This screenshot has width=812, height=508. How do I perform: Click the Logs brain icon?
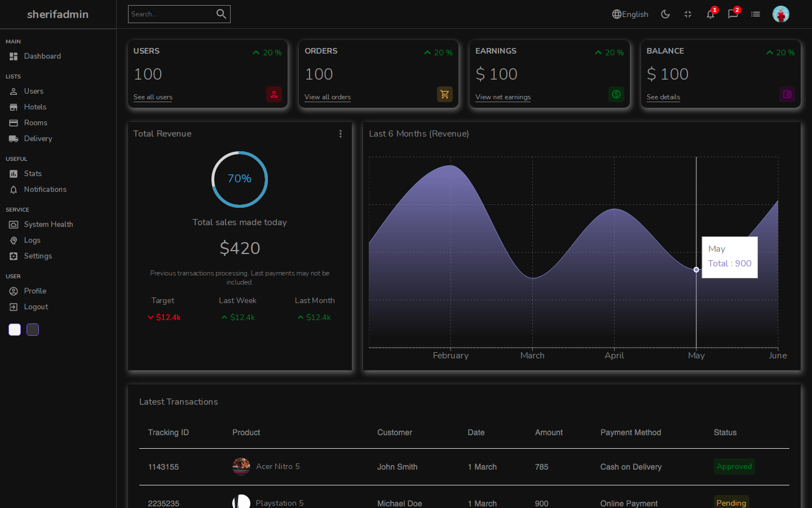pos(14,240)
